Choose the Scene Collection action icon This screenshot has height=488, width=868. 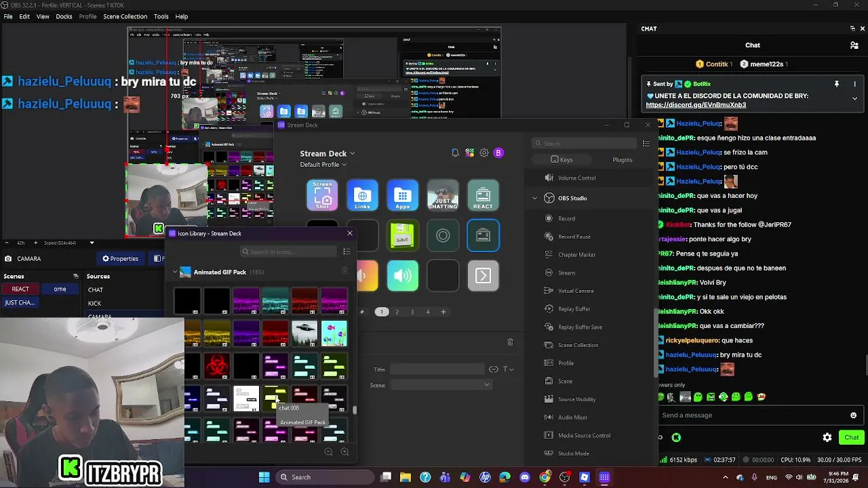[549, 345]
